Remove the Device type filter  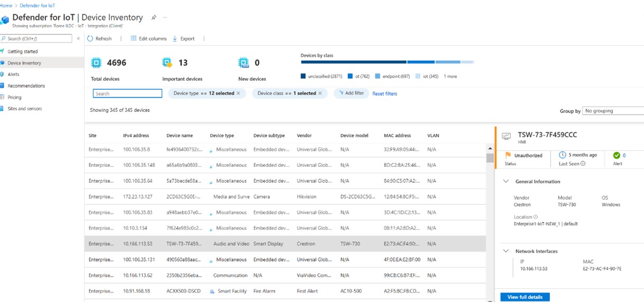(x=238, y=93)
